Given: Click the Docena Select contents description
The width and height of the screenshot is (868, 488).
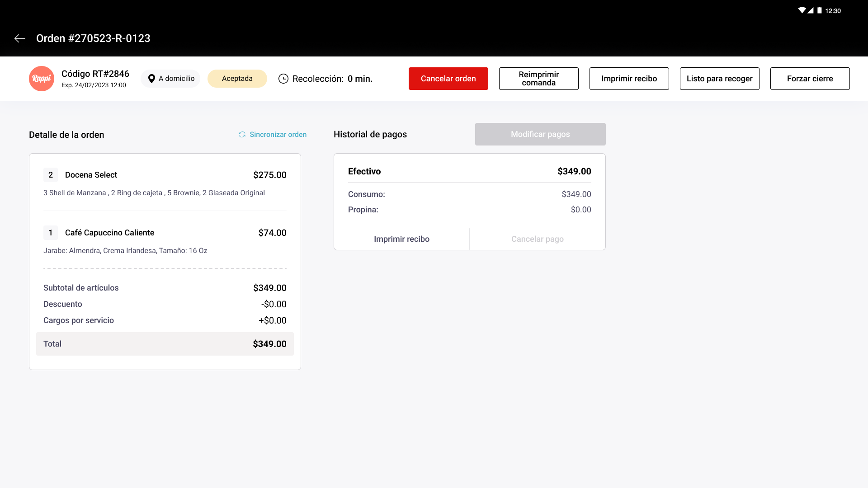Looking at the screenshot, I should tap(154, 193).
